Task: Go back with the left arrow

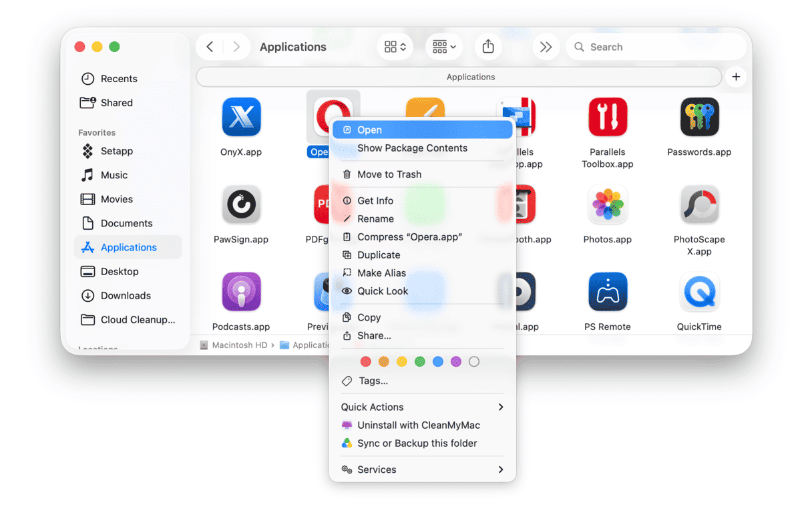Action: 210,47
